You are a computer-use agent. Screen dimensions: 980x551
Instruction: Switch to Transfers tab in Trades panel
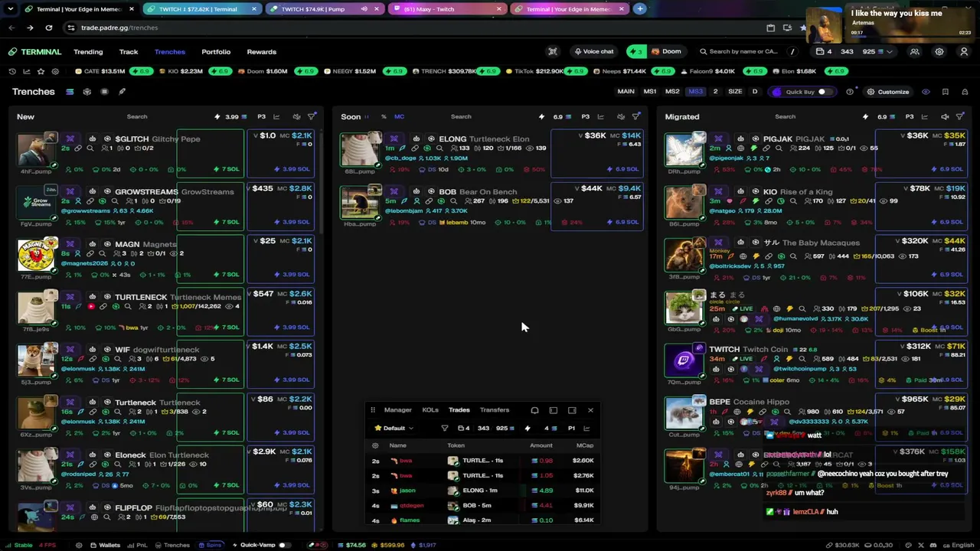point(494,410)
